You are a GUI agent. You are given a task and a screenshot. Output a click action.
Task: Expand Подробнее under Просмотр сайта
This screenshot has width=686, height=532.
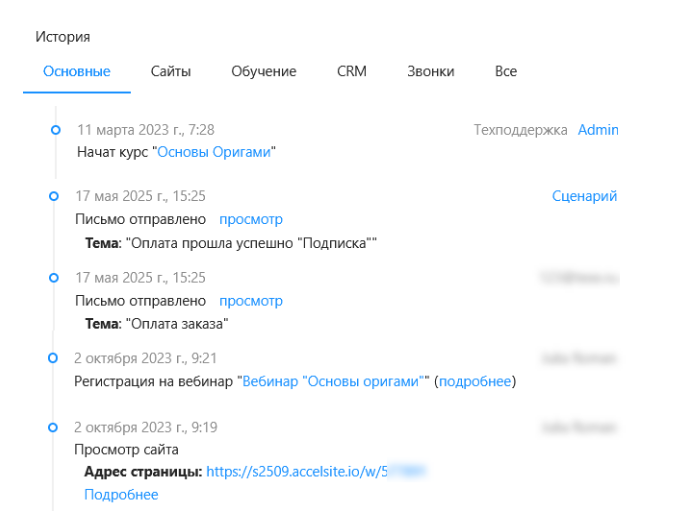[x=121, y=494]
